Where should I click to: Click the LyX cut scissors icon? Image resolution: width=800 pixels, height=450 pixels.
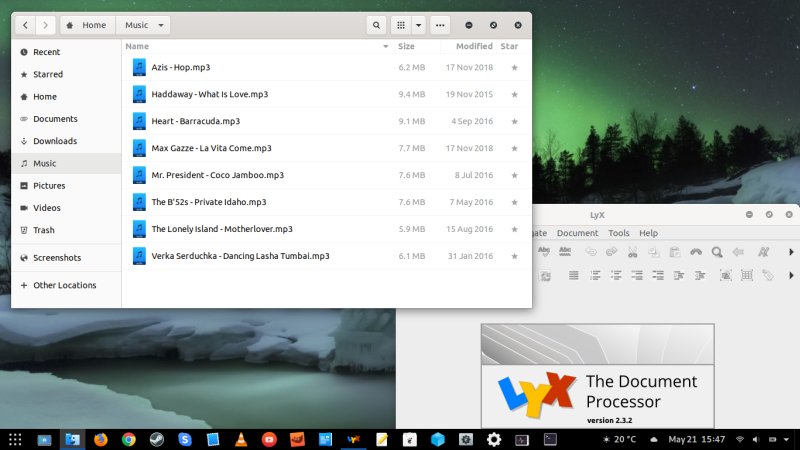point(633,252)
